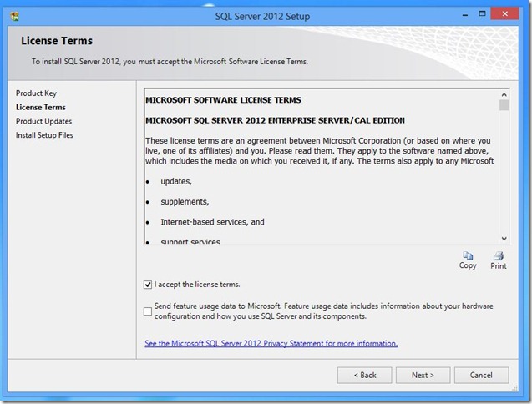Uncheck 'I accept the license terms' checkbox
The image size is (532, 404).
tap(148, 285)
